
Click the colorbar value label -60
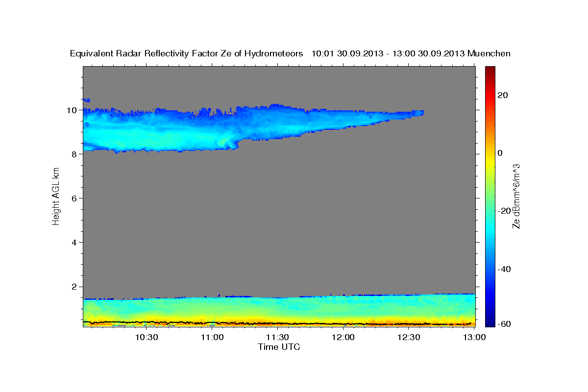[505, 324]
